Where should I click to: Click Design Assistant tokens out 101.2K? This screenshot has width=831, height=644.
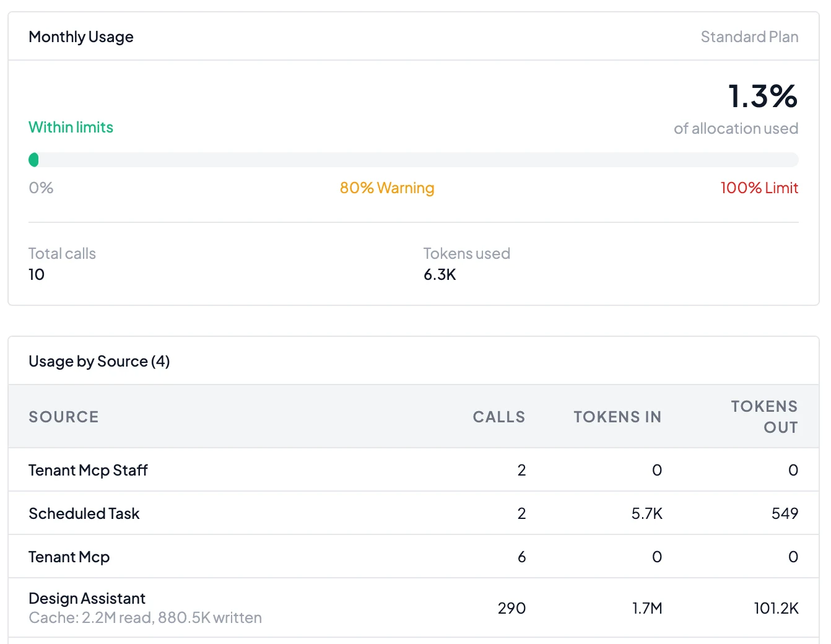point(776,608)
